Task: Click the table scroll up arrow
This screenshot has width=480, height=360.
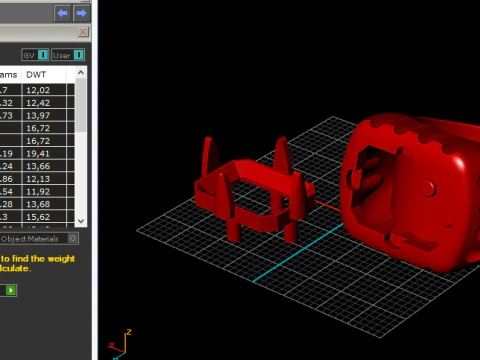Action: tap(81, 72)
